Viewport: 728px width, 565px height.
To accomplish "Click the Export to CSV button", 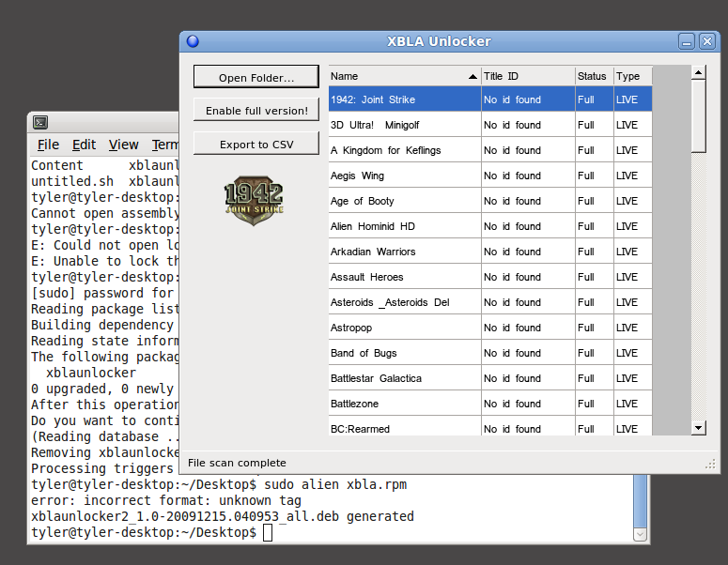I will [256, 144].
